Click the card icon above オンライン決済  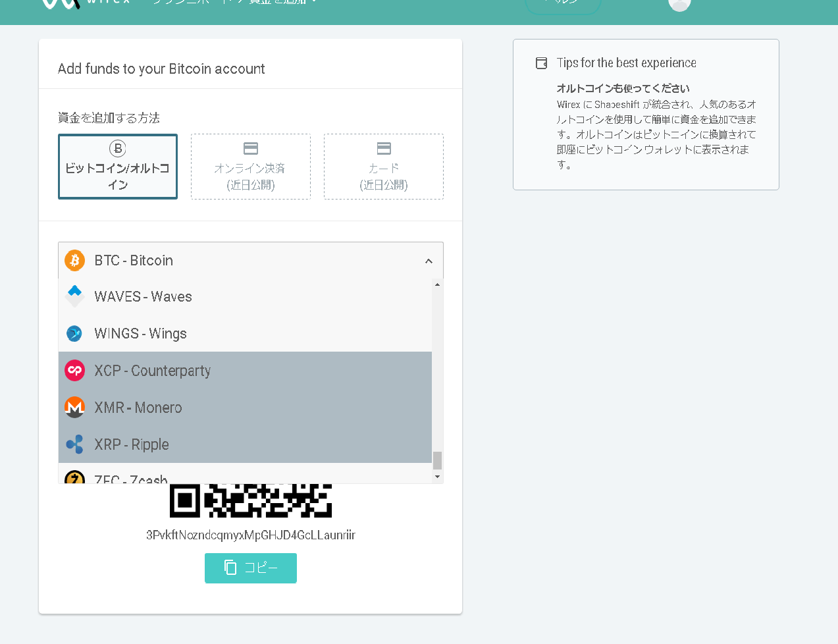coord(251,148)
